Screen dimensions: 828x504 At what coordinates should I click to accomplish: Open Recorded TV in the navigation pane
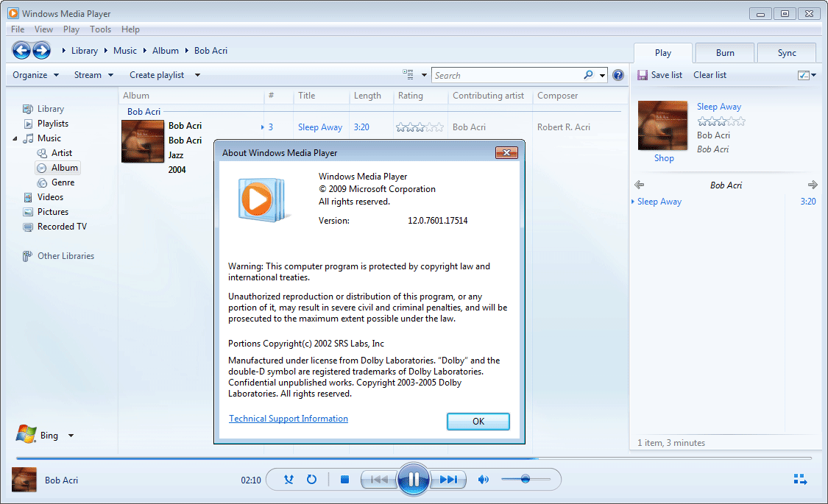click(x=62, y=227)
